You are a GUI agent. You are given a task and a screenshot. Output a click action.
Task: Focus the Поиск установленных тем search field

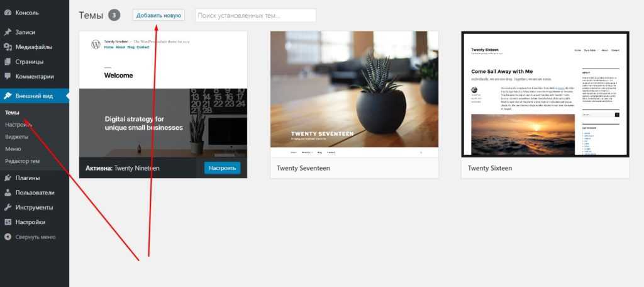pyautogui.click(x=256, y=16)
